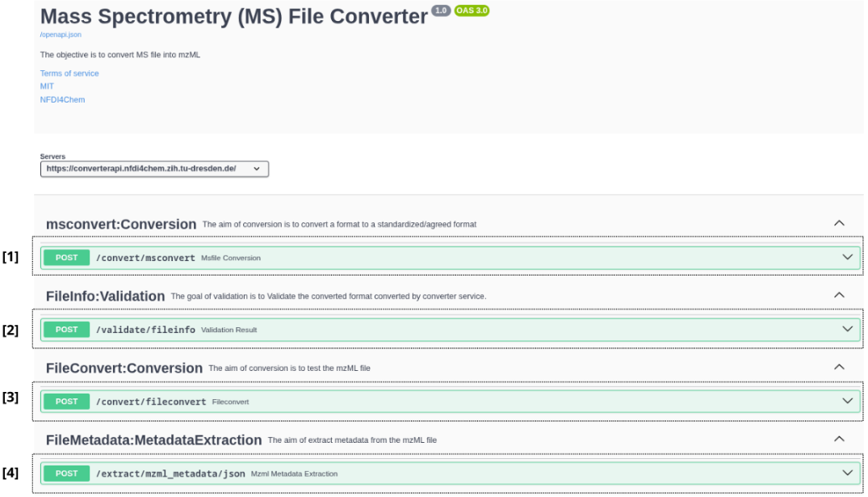This screenshot has width=868, height=497.
Task: Open the /openapi.json link
Action: coord(61,35)
